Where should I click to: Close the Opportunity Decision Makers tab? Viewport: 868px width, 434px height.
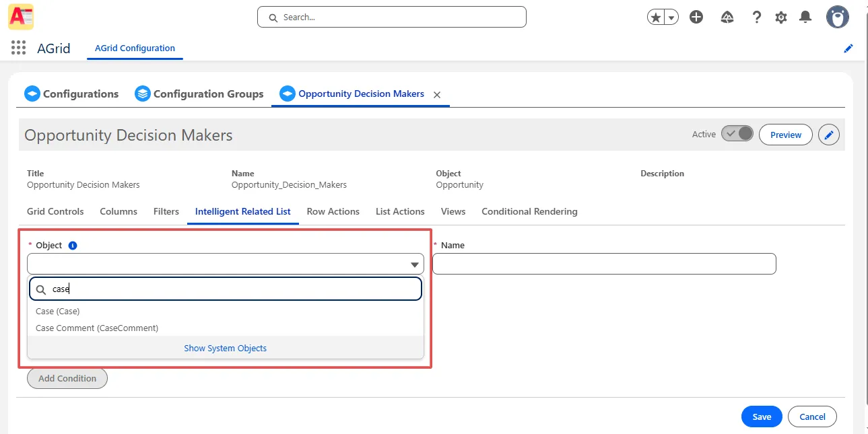(437, 95)
